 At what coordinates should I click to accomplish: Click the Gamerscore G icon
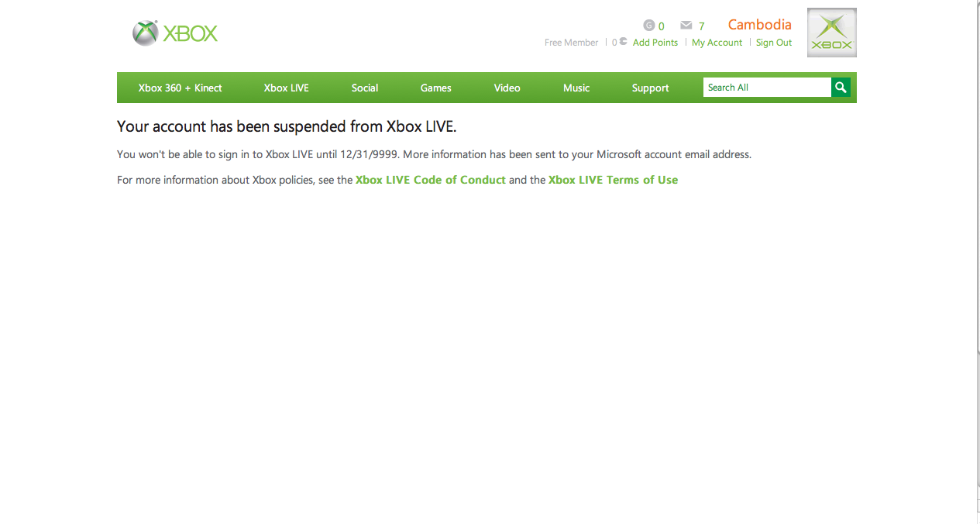[649, 26]
